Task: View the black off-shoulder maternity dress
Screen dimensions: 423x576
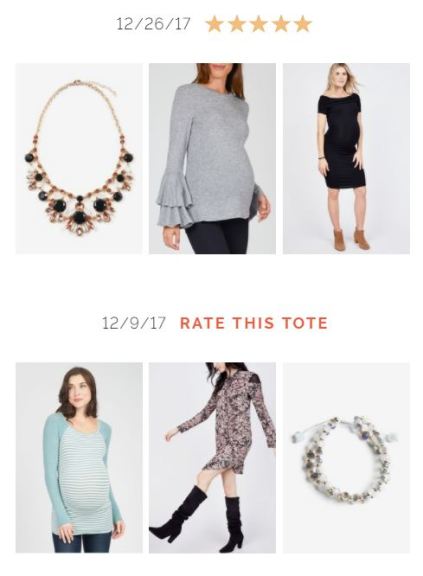Action: 346,158
